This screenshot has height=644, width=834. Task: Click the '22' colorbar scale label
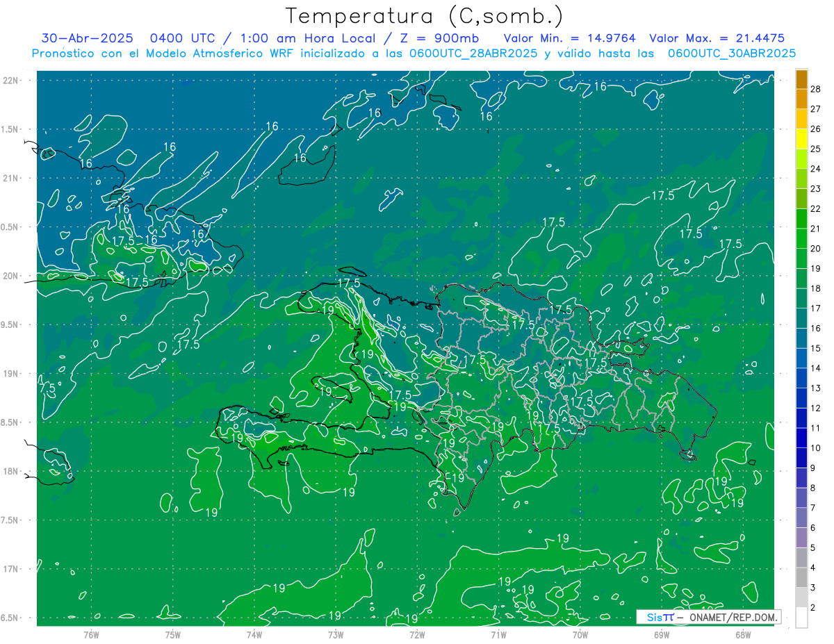coord(816,208)
